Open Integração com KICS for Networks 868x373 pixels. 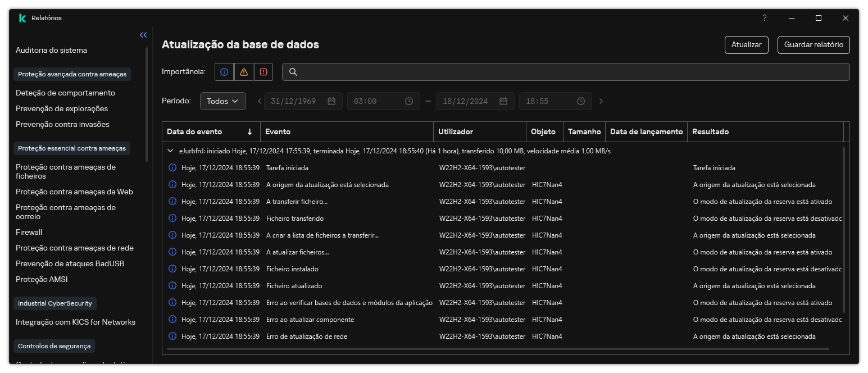coord(76,322)
